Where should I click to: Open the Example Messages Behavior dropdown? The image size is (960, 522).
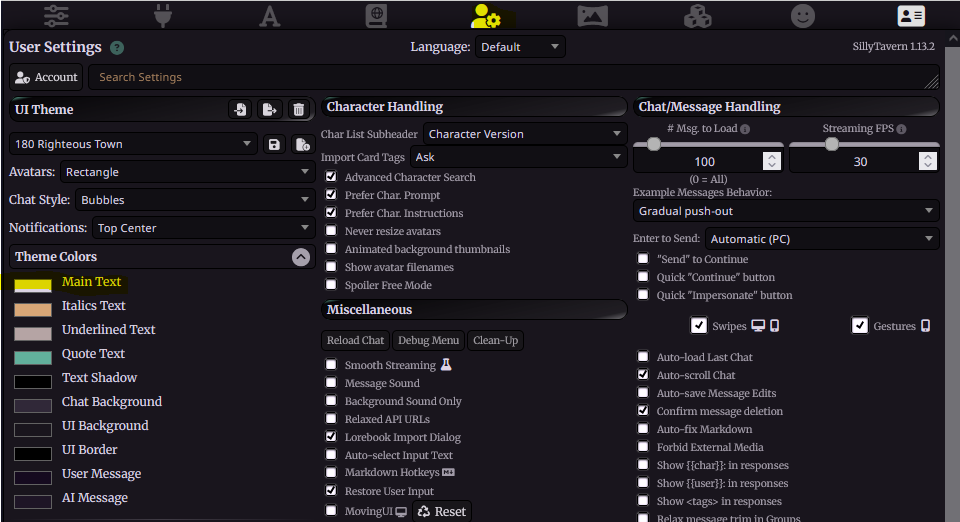[x=786, y=211]
